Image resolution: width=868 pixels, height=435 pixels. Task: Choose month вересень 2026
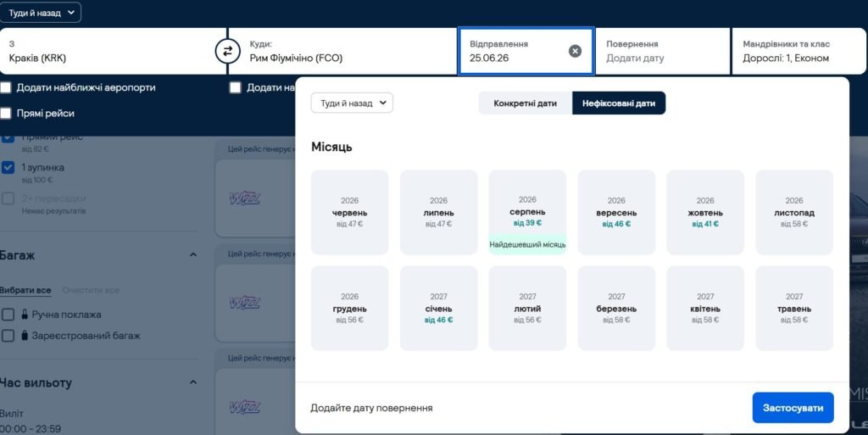tap(616, 213)
